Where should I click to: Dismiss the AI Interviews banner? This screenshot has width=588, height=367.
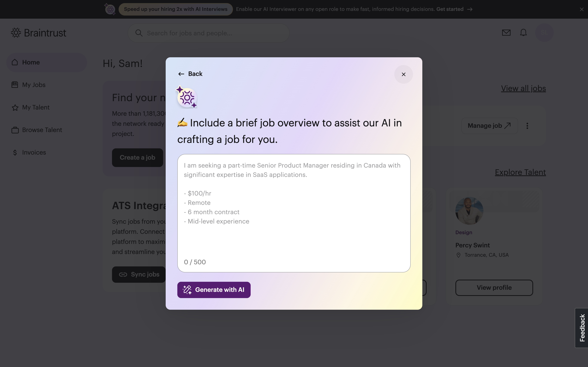[581, 9]
